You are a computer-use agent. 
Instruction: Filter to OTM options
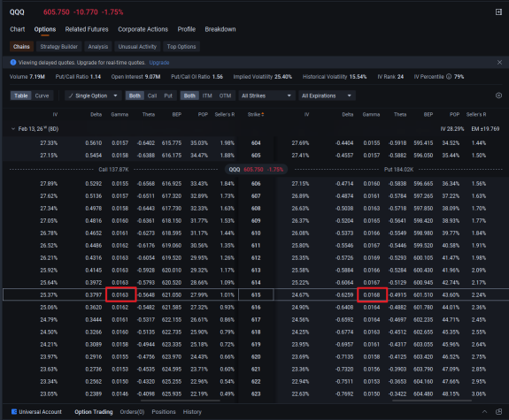(225, 95)
